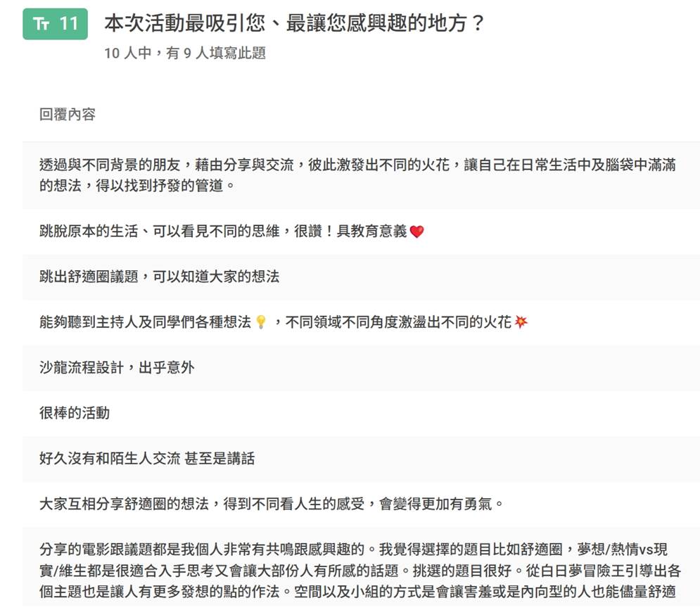Viewport: 700px width, 610px height.
Task: Click the red heart emoji after 具教育意義
Action: [417, 231]
